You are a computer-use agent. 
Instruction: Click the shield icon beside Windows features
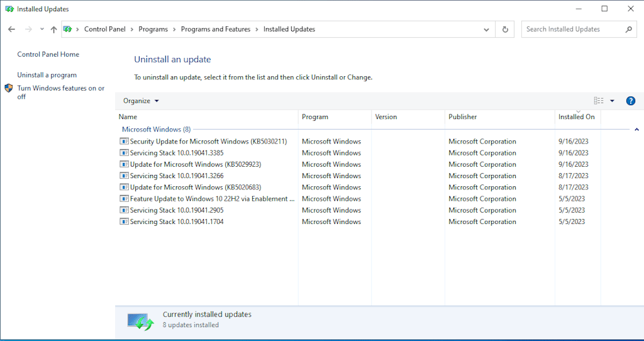9,88
